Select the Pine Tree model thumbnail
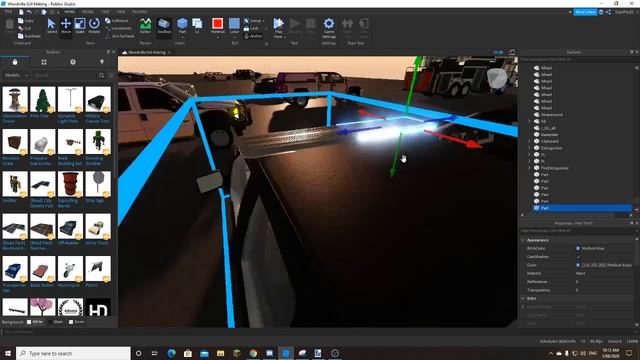This screenshot has height=360, width=640. 42,99
